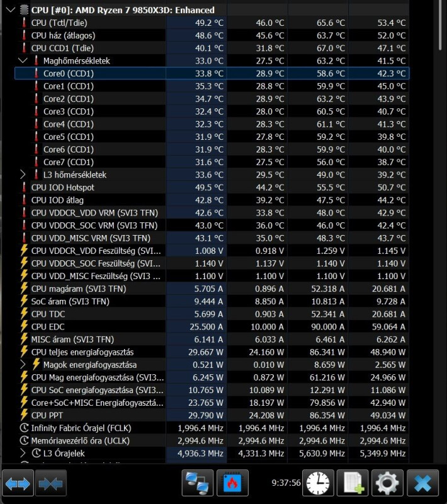This screenshot has width=447, height=504.
Task: Select the Core+SoC+MISC Energiafogyasztás row
Action: pos(212,403)
